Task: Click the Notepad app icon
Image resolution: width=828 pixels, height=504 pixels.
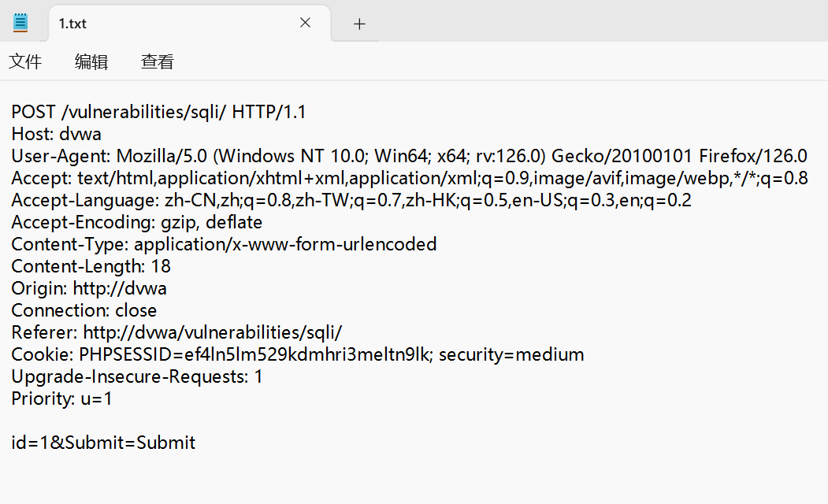Action: (x=20, y=23)
